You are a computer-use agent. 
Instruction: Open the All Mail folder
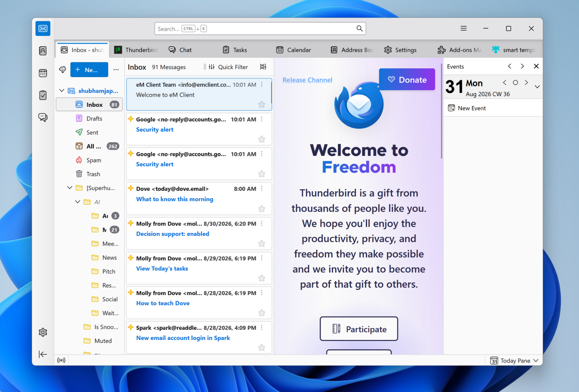tap(89, 146)
